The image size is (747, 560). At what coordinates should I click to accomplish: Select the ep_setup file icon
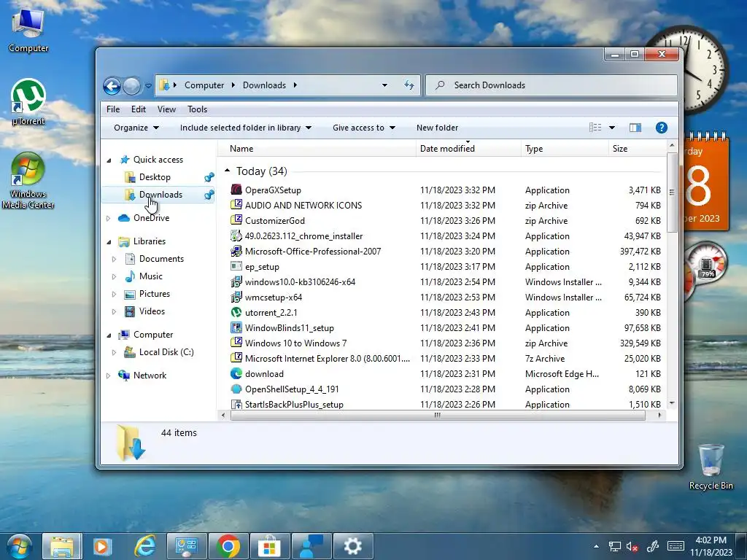pyautogui.click(x=236, y=266)
